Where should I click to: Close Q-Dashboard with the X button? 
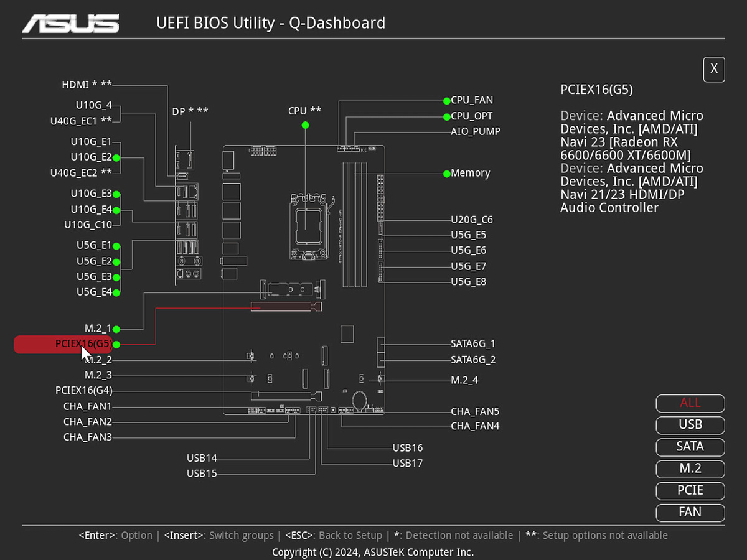point(714,69)
